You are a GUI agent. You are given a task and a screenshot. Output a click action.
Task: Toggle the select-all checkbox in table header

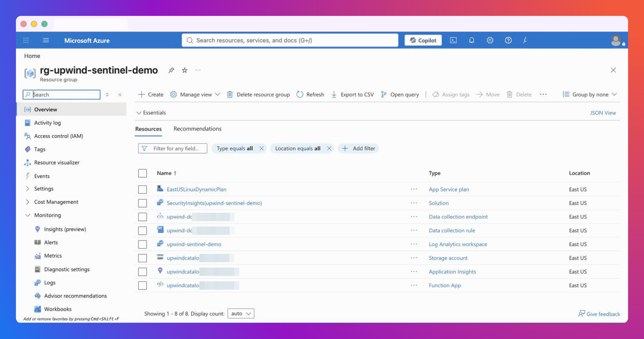pos(142,173)
